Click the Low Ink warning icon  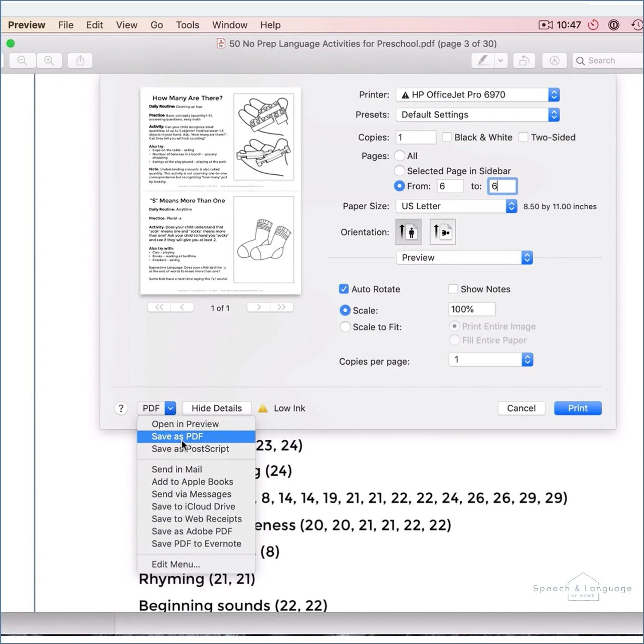(x=263, y=408)
